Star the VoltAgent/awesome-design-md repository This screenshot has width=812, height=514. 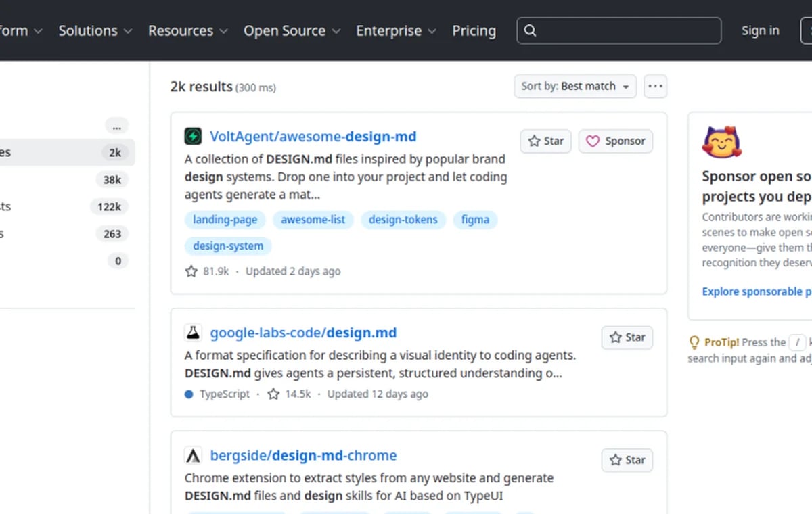546,141
